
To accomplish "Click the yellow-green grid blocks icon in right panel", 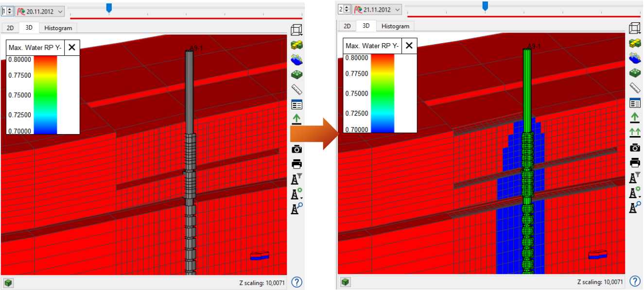I will coord(635,43).
